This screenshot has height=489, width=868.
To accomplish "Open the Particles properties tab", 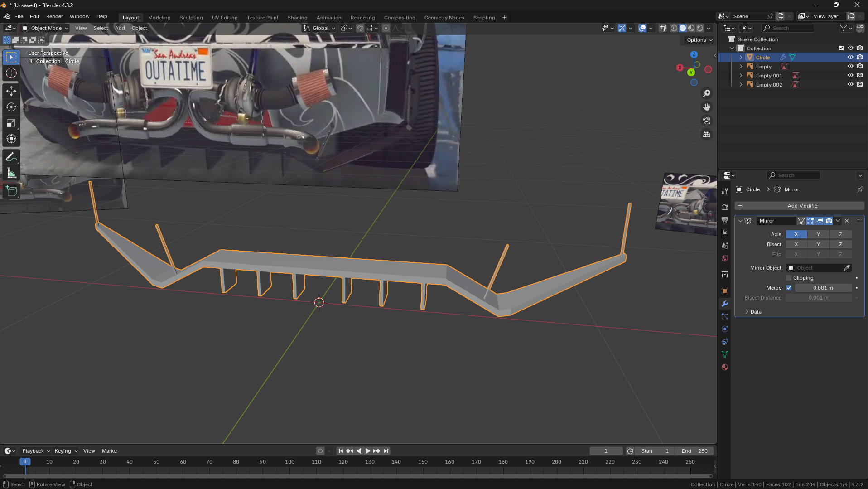I will (725, 316).
